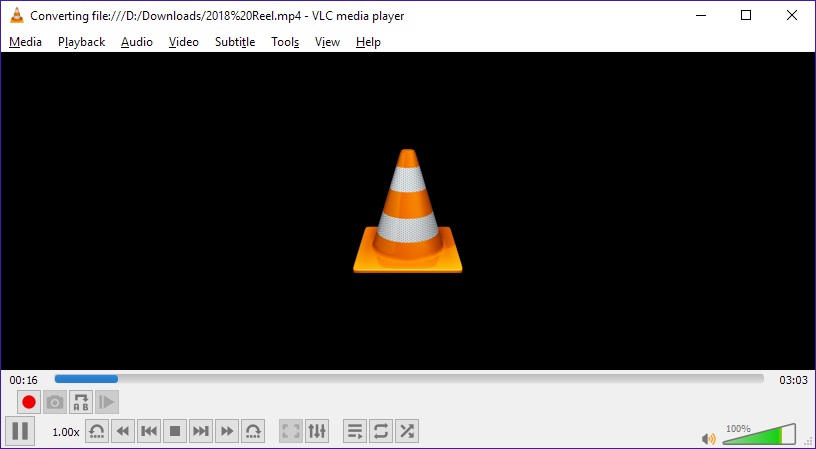Click the video display area cone
816x449 pixels.
tap(407, 211)
